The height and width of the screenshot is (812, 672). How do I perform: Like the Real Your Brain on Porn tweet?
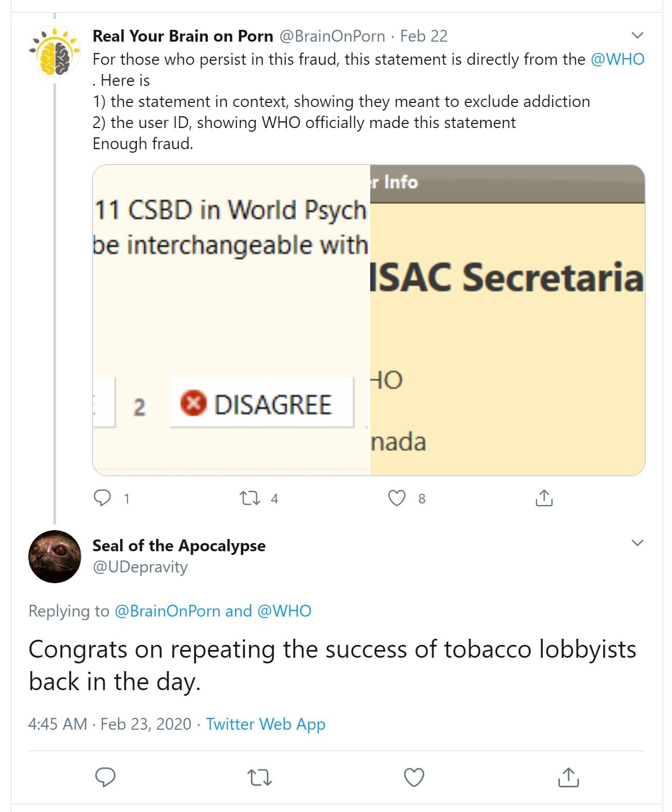(396, 498)
